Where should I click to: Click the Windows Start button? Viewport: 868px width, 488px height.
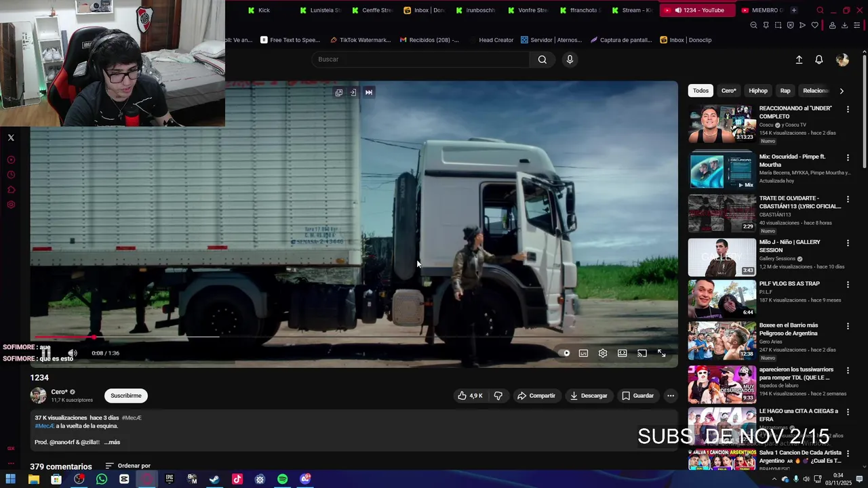pos(11,479)
